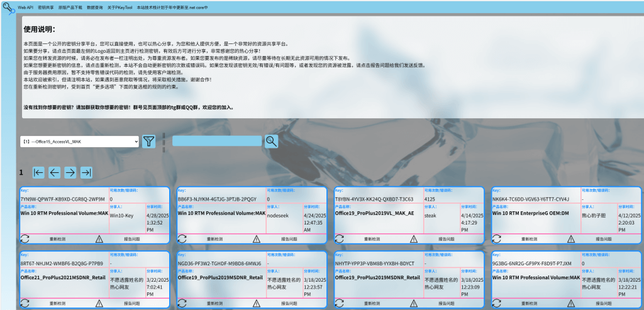Viewport: 644px width, 310px height.
Task: Click refresh icon on steak's Office19 card
Action: point(339,239)
